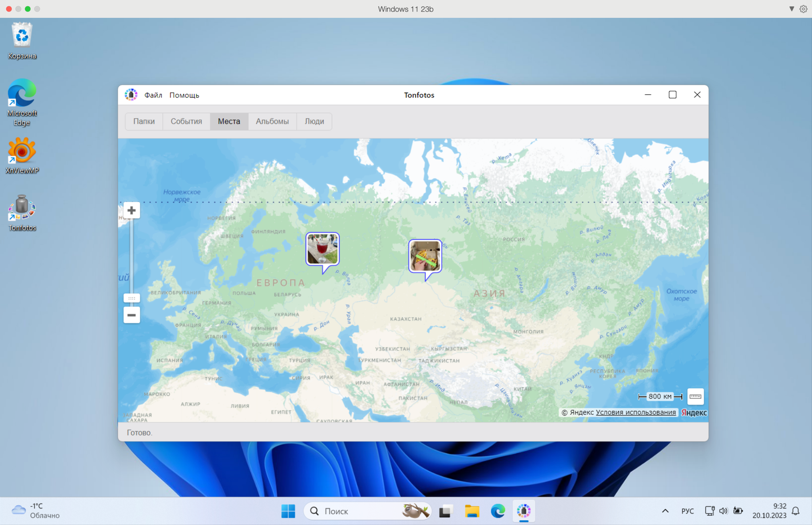
Task: Select the Microsoft Edge desktop shortcut
Action: (22, 102)
